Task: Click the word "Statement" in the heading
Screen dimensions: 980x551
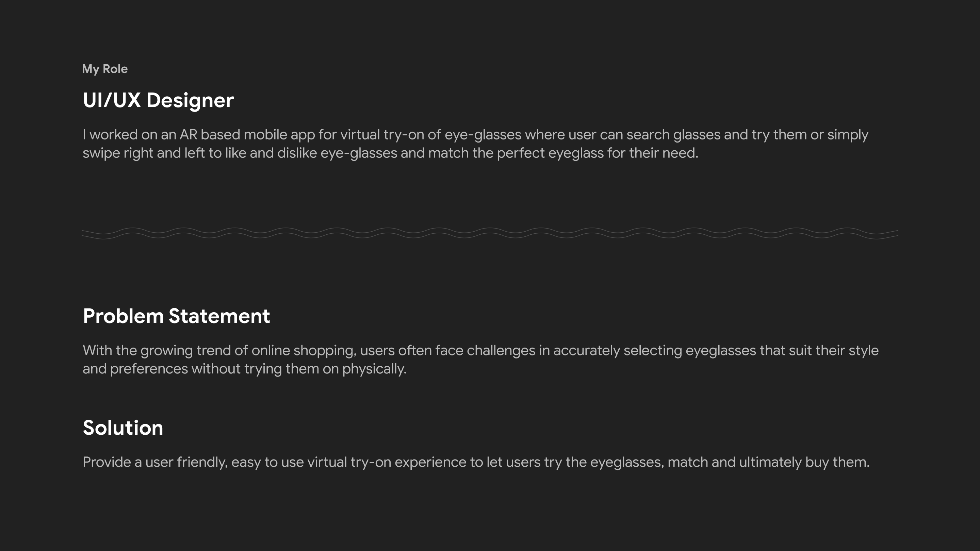Action: point(219,316)
